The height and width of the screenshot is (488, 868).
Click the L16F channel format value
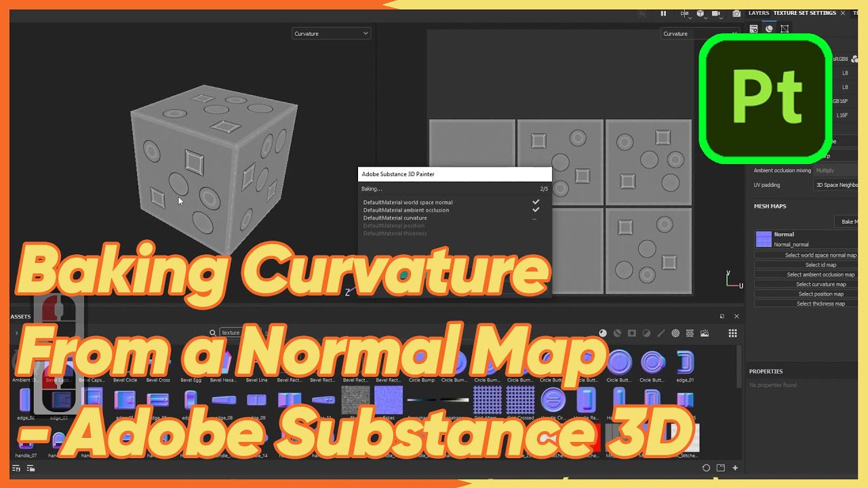click(842, 115)
